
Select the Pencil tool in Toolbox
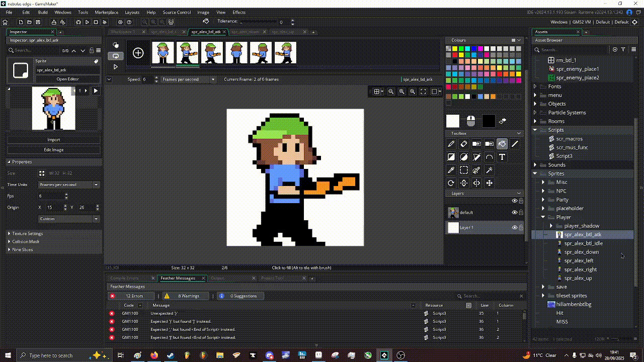(451, 144)
